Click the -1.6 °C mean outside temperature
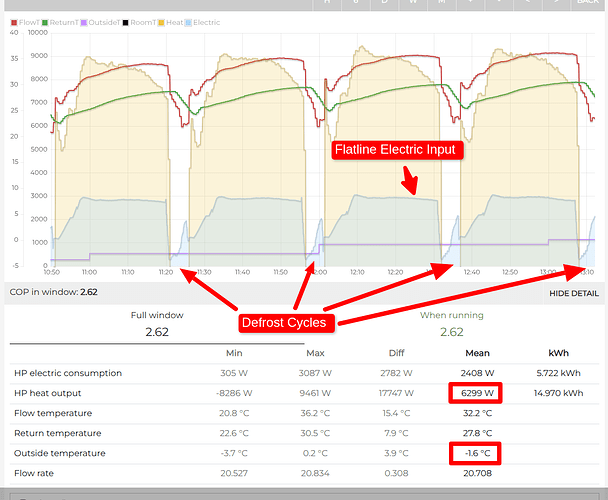The width and height of the screenshot is (608, 500). (477, 453)
